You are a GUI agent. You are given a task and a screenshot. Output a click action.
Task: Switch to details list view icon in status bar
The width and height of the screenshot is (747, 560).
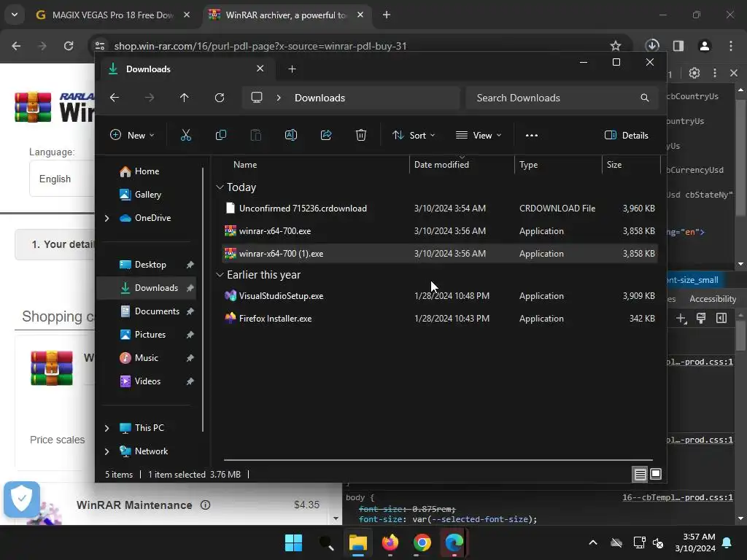point(640,474)
